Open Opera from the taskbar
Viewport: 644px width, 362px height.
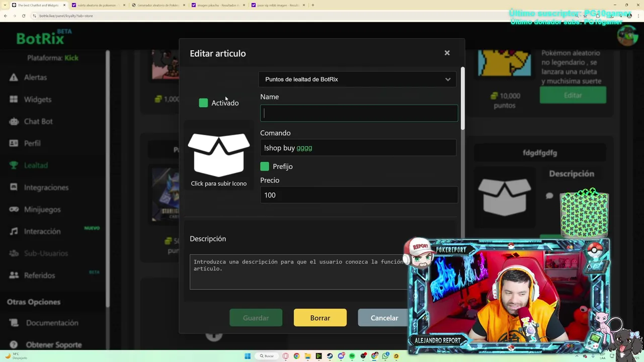285,356
